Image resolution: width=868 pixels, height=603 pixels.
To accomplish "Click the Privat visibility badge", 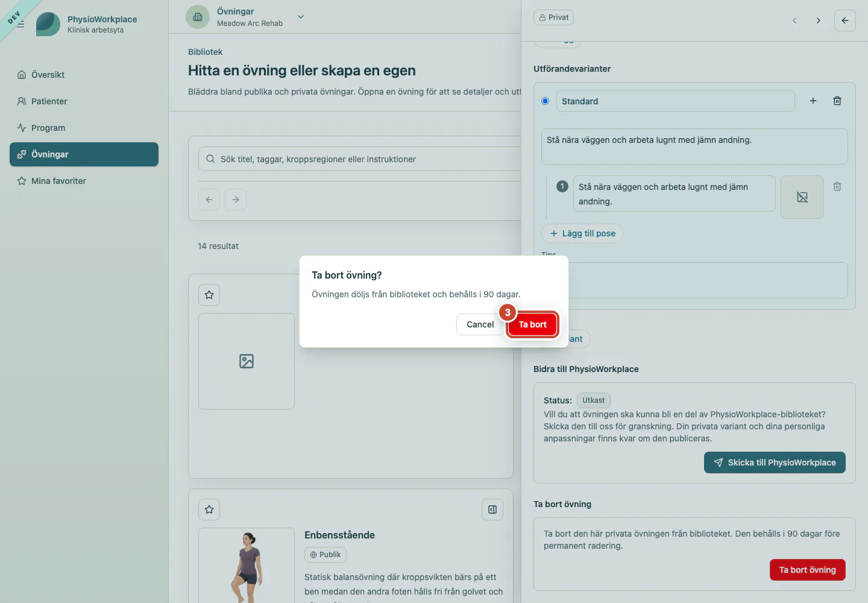I will (x=553, y=17).
